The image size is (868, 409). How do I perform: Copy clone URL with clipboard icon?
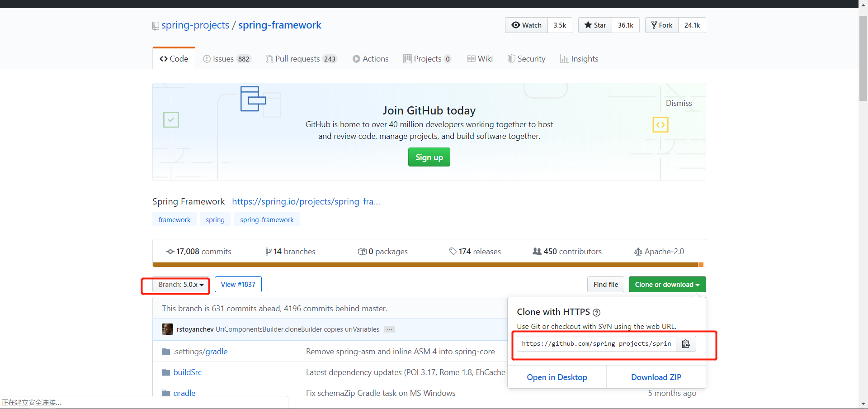tap(686, 344)
